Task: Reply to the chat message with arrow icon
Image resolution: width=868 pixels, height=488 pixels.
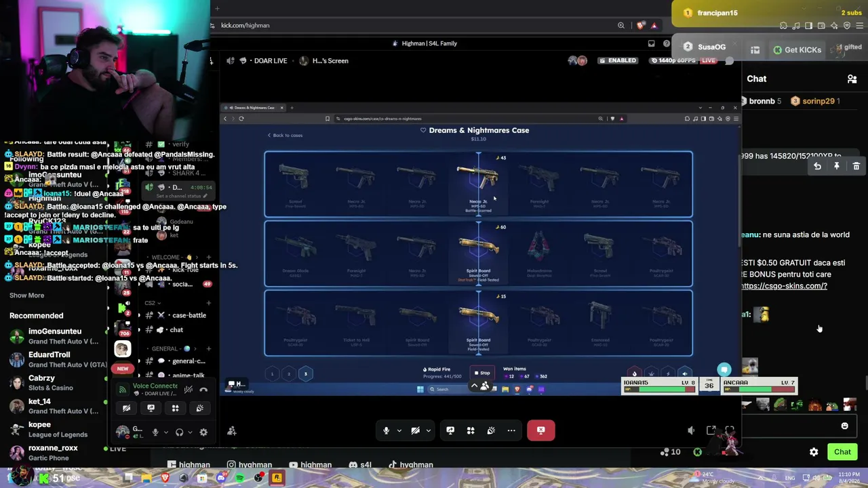Action: [817, 166]
